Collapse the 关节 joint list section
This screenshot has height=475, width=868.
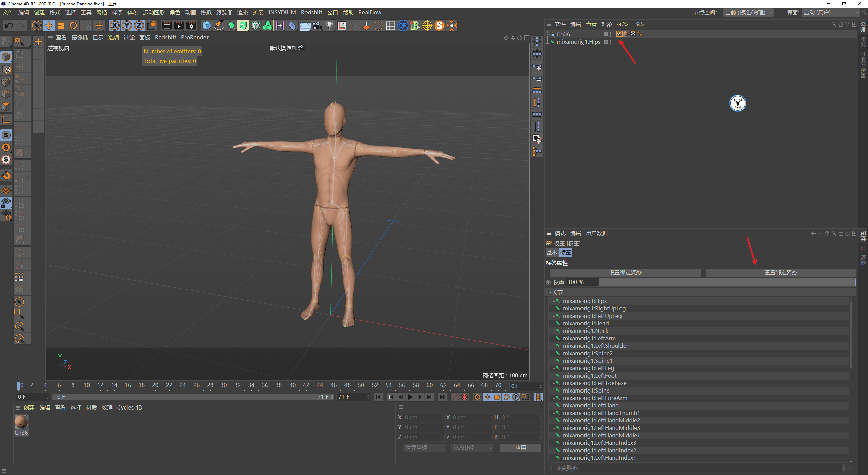pyautogui.click(x=550, y=292)
